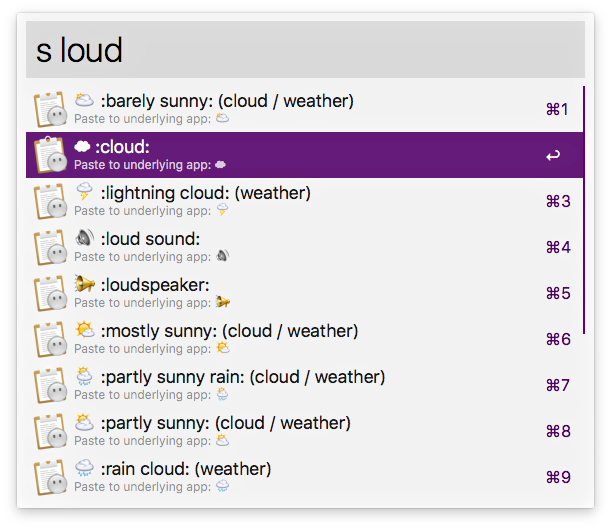The height and width of the screenshot is (529, 611).
Task: Click the ⌘9 shortcut label
Action: click(558, 477)
